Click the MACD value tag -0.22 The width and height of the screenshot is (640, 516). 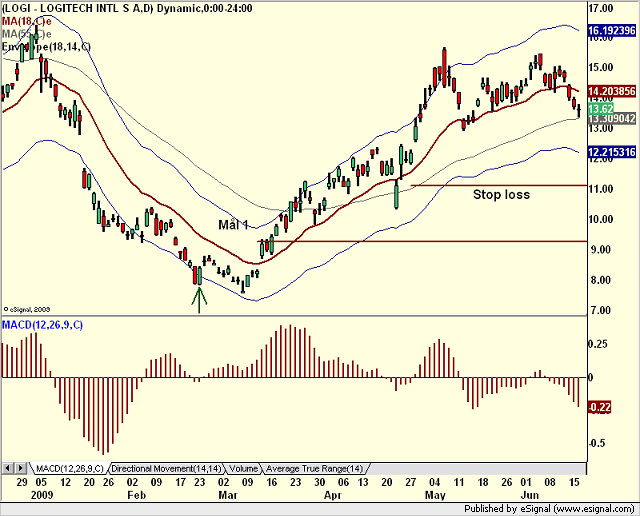600,407
